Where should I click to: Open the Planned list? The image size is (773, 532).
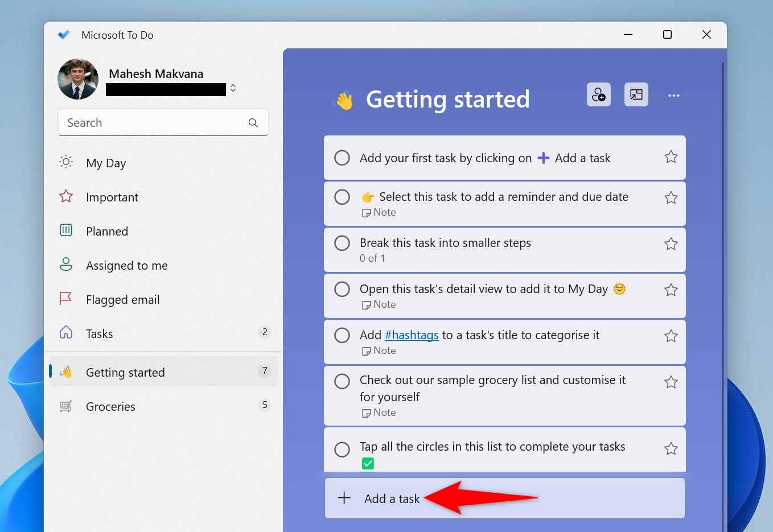(163, 232)
